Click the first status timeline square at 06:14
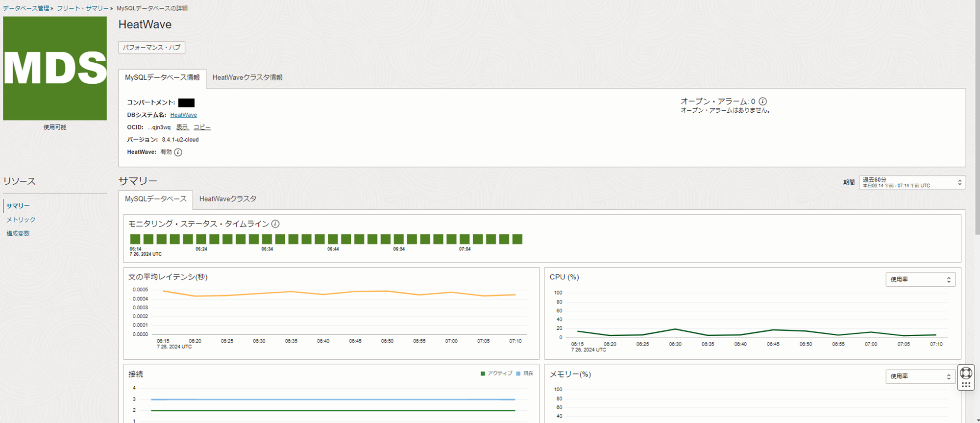Screen dimensions: 980x423 point(135,239)
